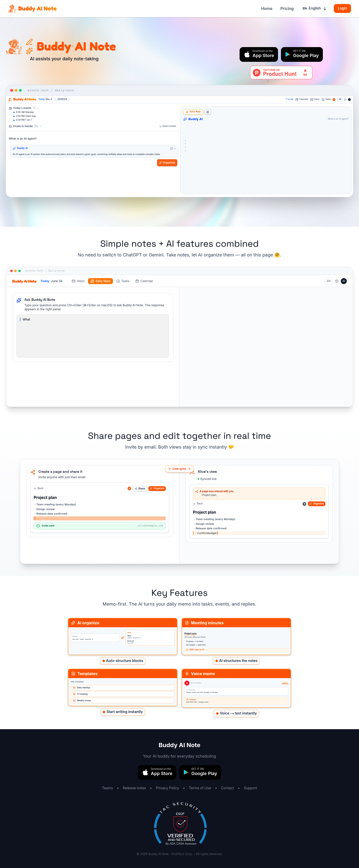Download from the App Store in hero
Image resolution: width=359 pixels, height=868 pixels.
[x=259, y=54]
